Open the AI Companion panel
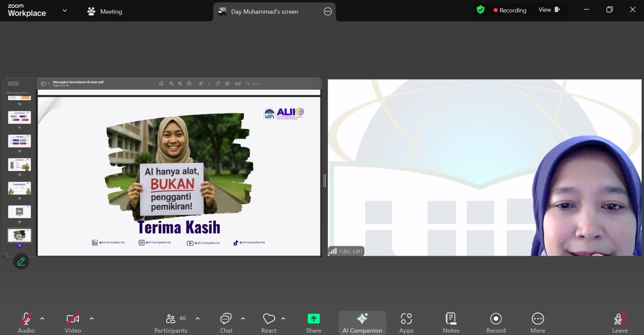Image resolution: width=644 pixels, height=335 pixels. click(362, 323)
